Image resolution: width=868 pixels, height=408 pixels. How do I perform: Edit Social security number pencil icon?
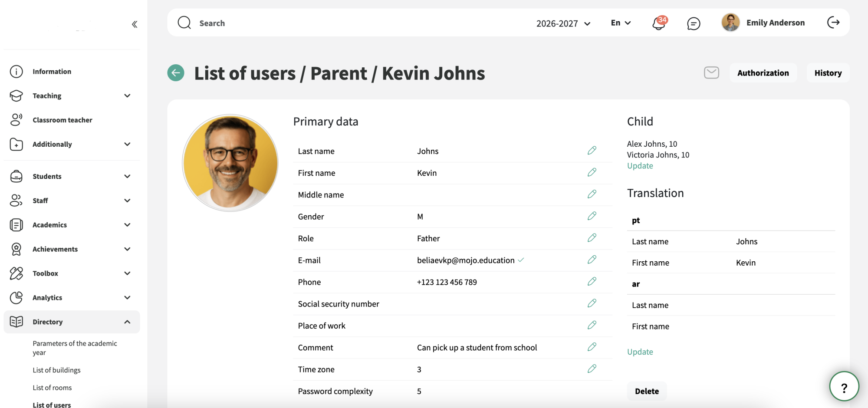[x=592, y=303]
